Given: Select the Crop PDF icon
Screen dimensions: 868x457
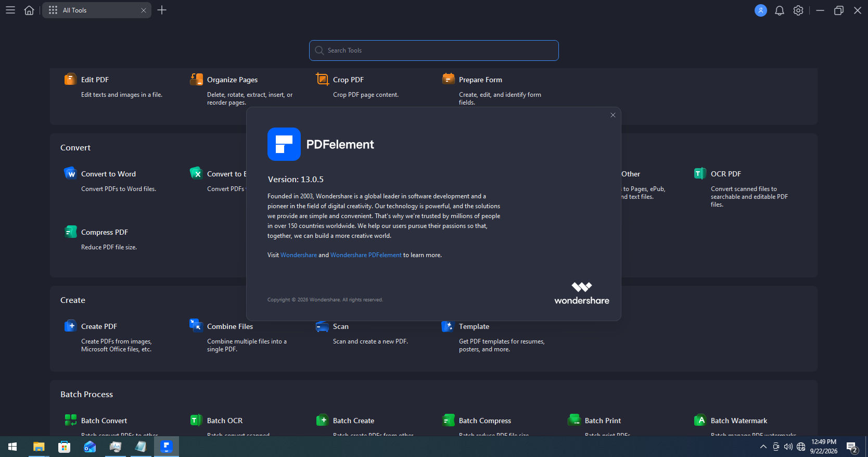Looking at the screenshot, I should point(322,79).
